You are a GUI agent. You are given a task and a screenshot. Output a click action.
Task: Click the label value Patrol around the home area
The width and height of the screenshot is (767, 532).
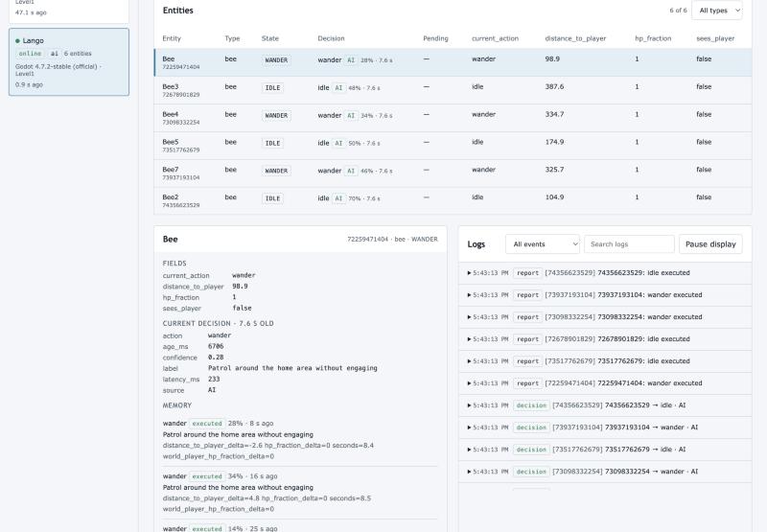click(292, 368)
